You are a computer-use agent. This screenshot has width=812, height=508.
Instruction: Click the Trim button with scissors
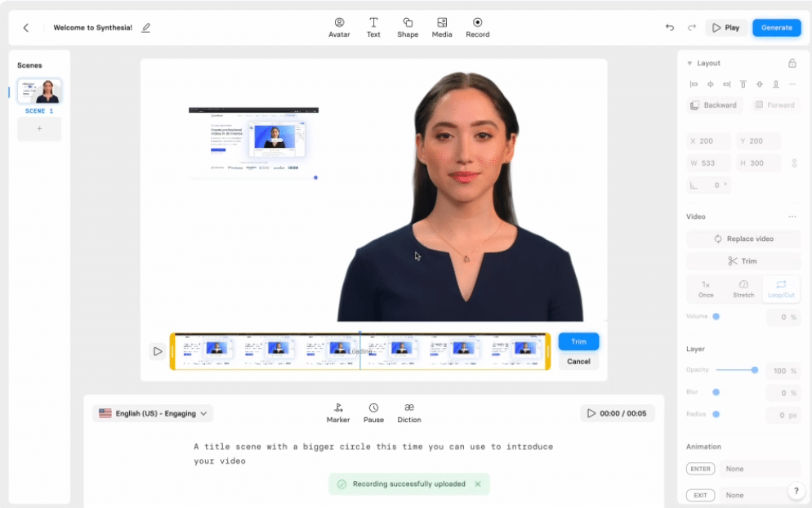click(x=743, y=261)
